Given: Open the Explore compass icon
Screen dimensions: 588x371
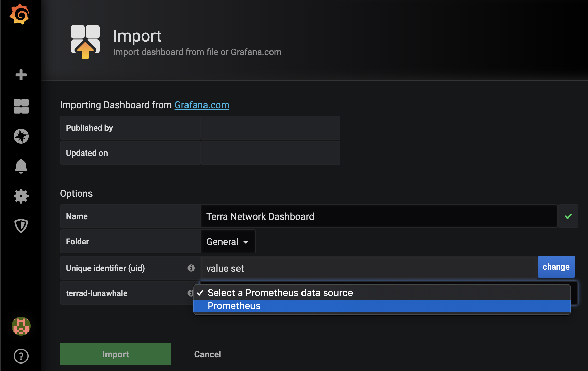Looking at the screenshot, I should [x=21, y=136].
